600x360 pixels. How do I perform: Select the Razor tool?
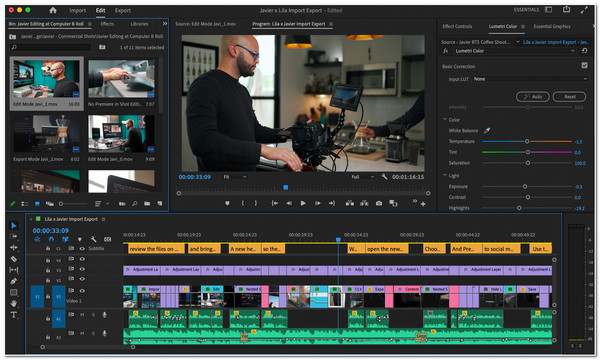pyautogui.click(x=14, y=259)
